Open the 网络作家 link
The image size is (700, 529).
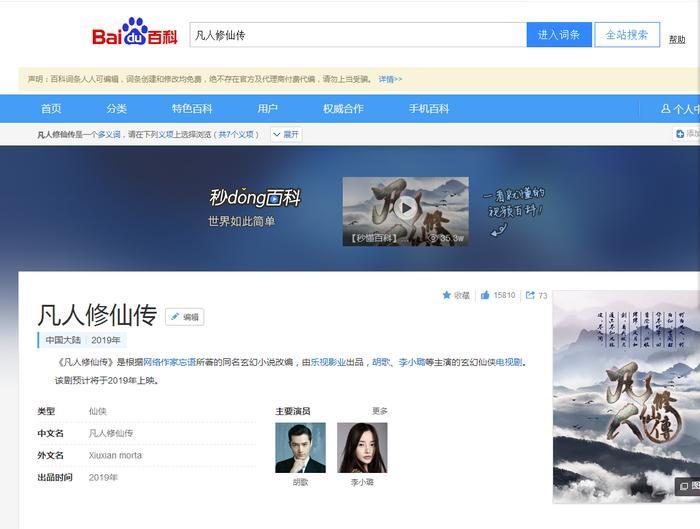point(161,362)
